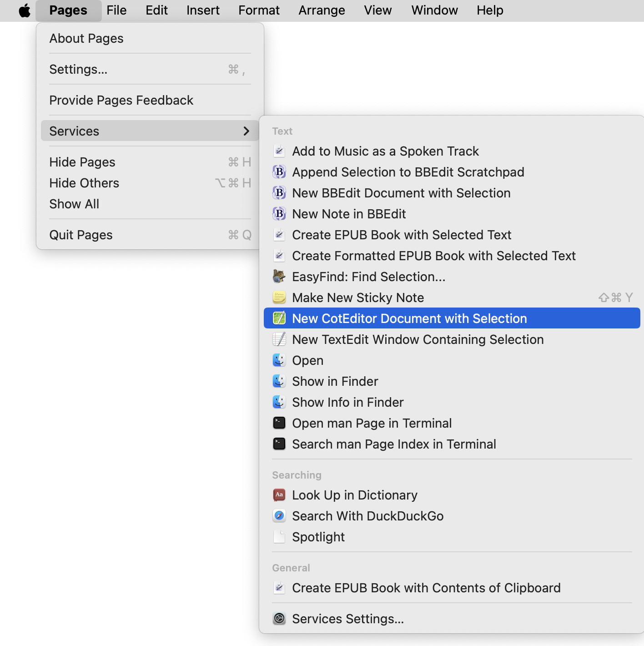Image resolution: width=644 pixels, height=646 pixels.
Task: Select the Open service
Action: 452,360
